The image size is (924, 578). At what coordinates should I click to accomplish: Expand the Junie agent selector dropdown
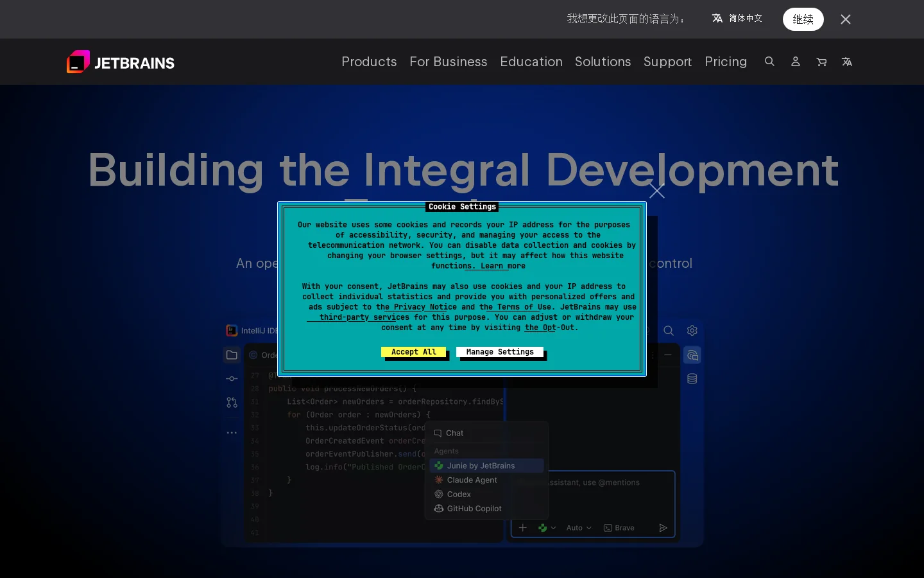(547, 528)
